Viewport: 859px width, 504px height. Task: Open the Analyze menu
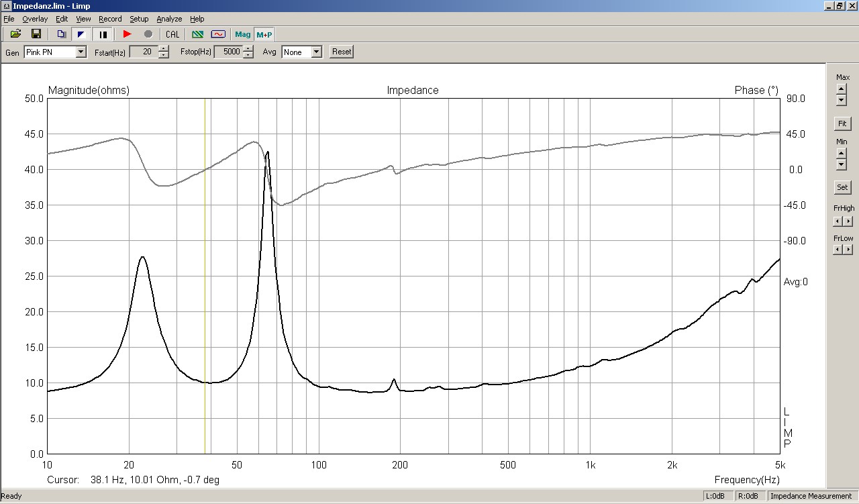coord(168,19)
